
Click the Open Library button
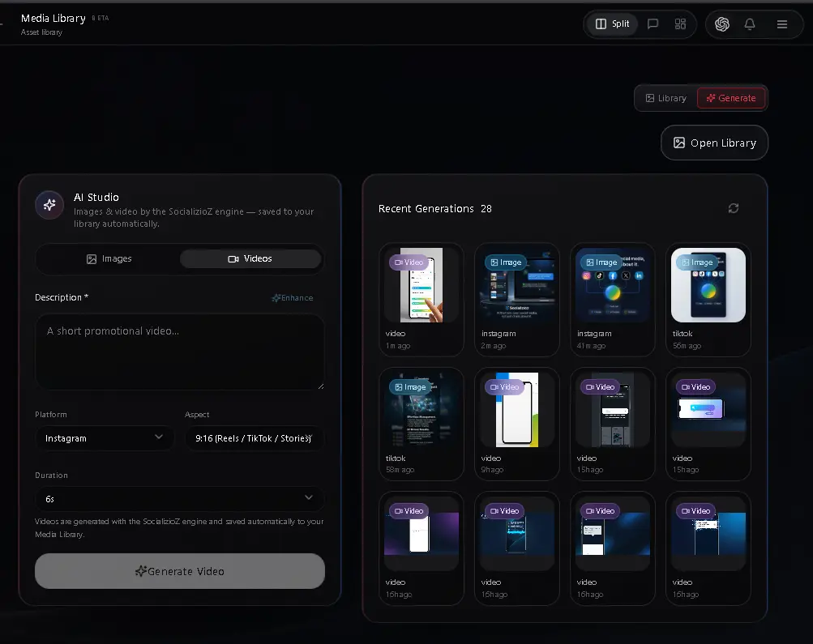(x=714, y=143)
